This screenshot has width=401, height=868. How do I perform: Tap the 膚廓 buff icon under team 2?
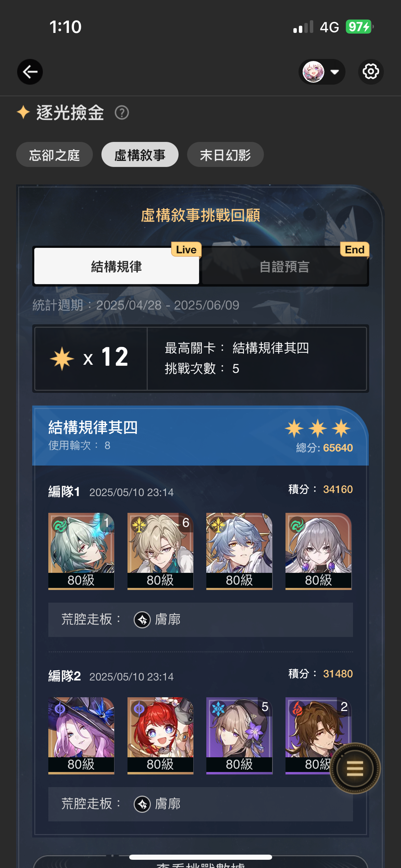(x=142, y=804)
